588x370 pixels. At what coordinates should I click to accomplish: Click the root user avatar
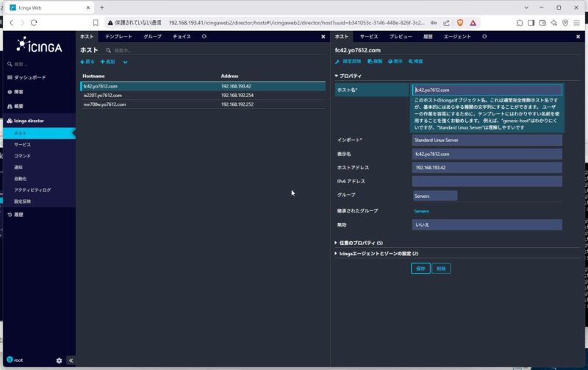click(10, 360)
